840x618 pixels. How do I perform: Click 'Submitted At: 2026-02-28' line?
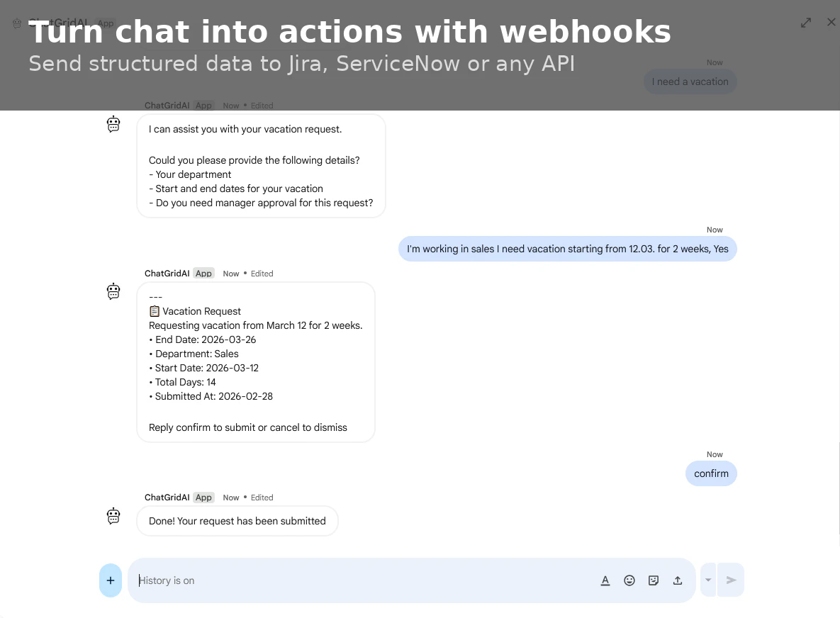(x=211, y=396)
